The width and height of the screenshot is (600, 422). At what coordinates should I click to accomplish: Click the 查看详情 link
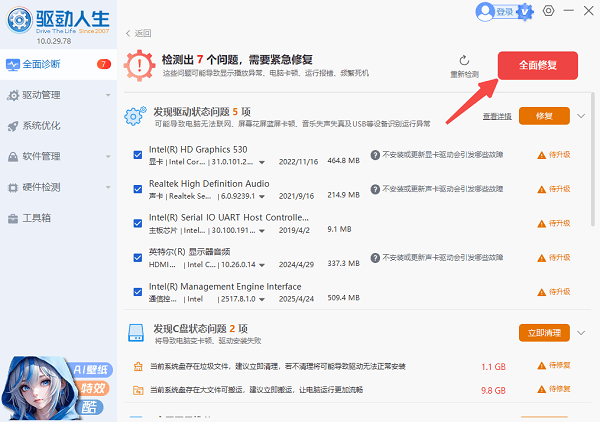(x=496, y=117)
